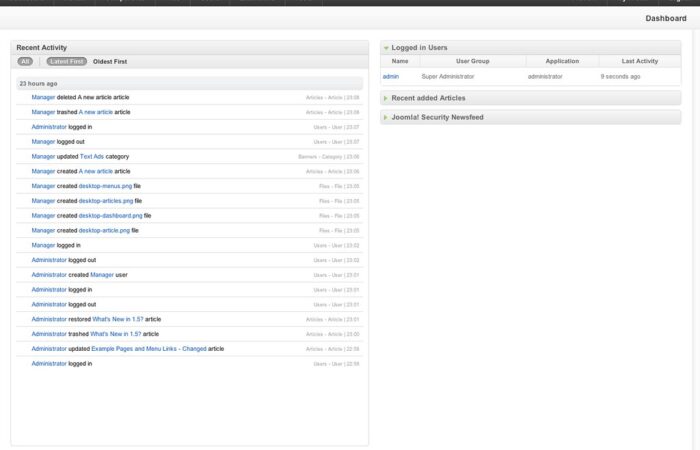Open Example Pages and Menu Links - Changed
This screenshot has width=700, height=450.
click(x=150, y=349)
